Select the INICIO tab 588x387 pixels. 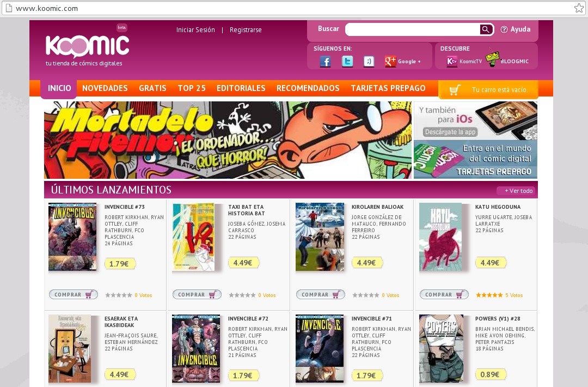(x=59, y=88)
